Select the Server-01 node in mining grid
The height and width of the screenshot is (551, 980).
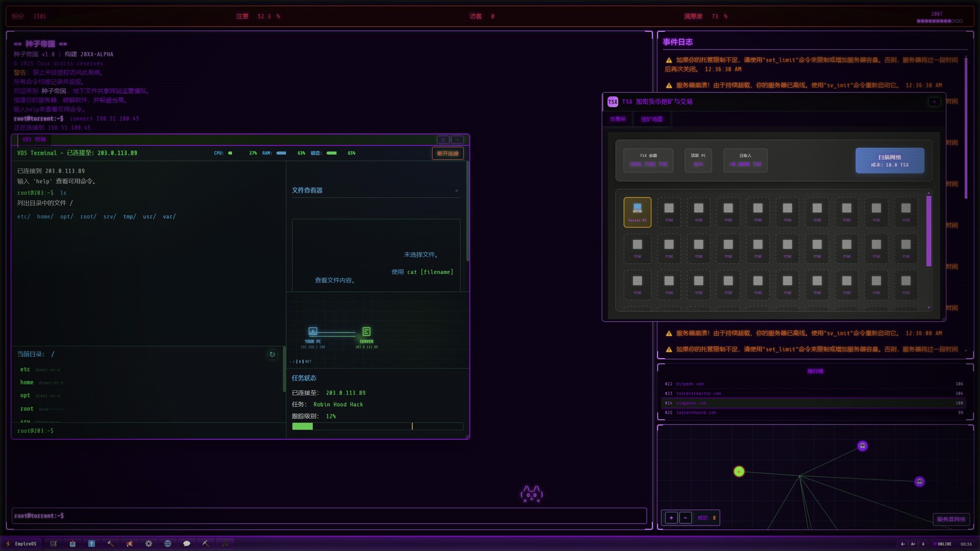coord(637,212)
